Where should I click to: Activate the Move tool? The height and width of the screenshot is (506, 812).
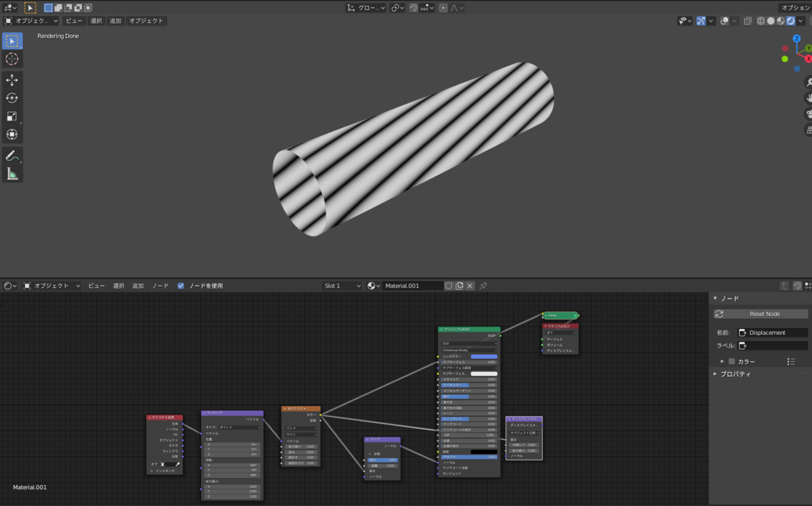(12, 80)
